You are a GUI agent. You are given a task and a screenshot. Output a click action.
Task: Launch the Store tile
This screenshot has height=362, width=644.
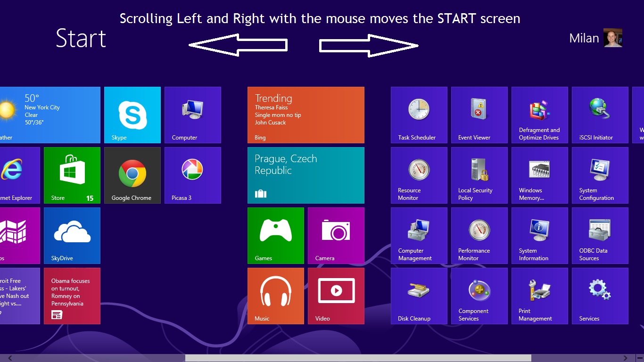pyautogui.click(x=72, y=175)
